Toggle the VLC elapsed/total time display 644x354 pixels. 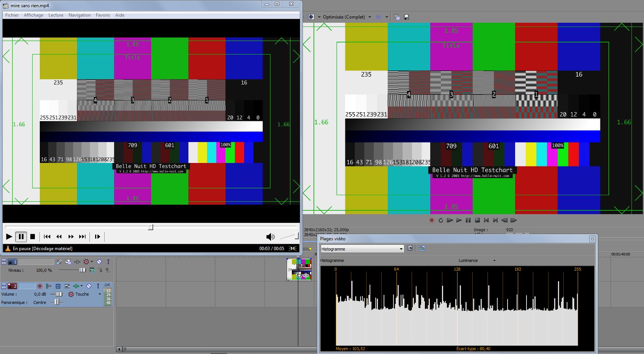click(x=272, y=249)
